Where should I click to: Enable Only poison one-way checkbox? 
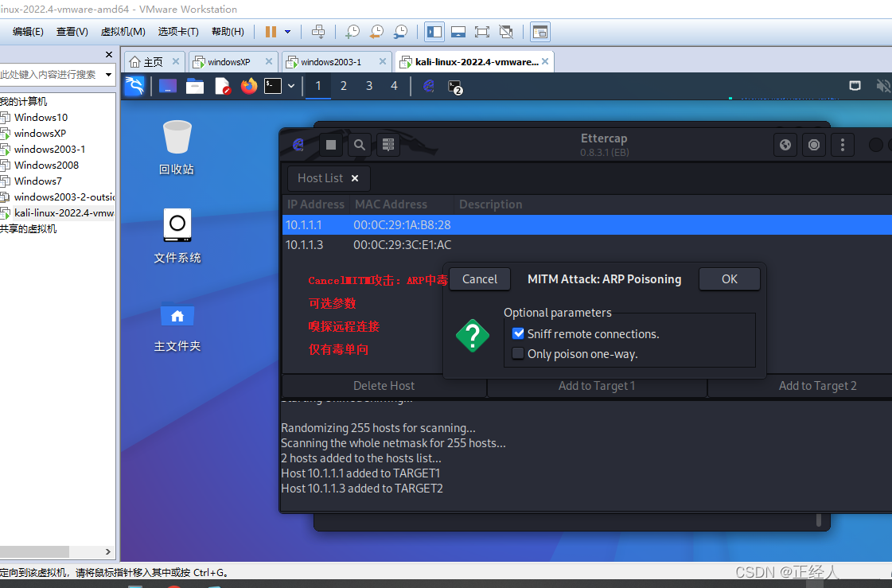[518, 354]
